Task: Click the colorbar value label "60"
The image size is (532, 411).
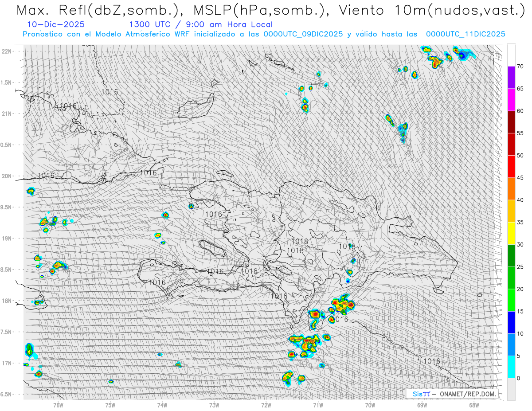Action: 520,111
